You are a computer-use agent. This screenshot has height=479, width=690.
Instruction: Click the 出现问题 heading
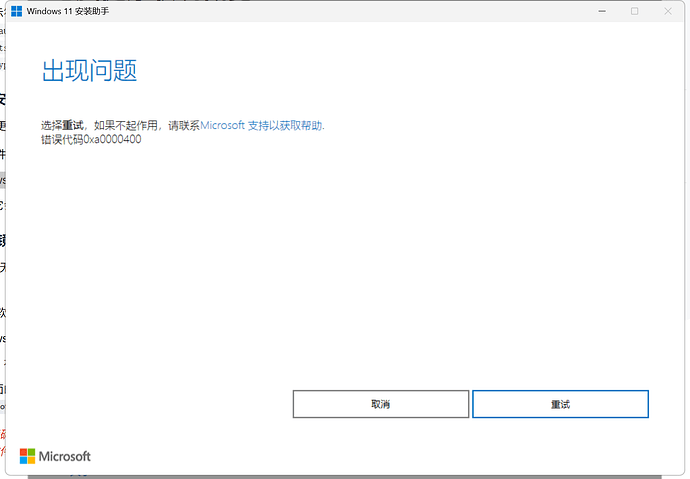point(89,70)
